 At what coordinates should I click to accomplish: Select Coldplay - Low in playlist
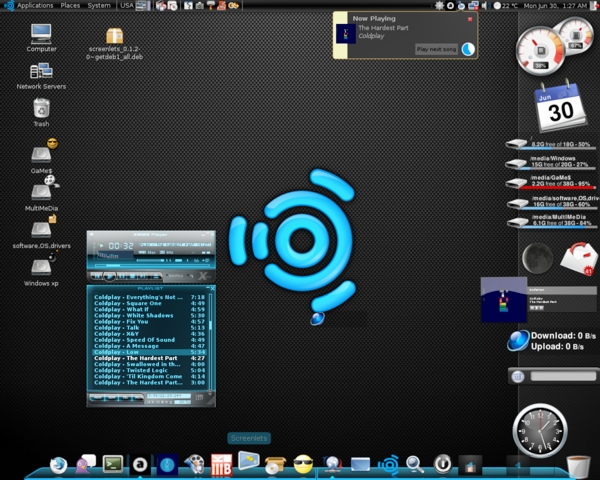(149, 352)
